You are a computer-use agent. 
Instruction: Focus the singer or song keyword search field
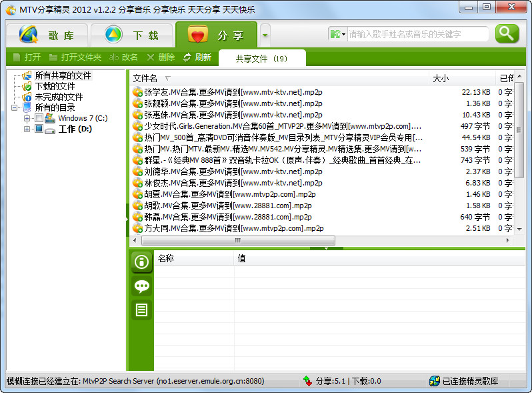417,34
